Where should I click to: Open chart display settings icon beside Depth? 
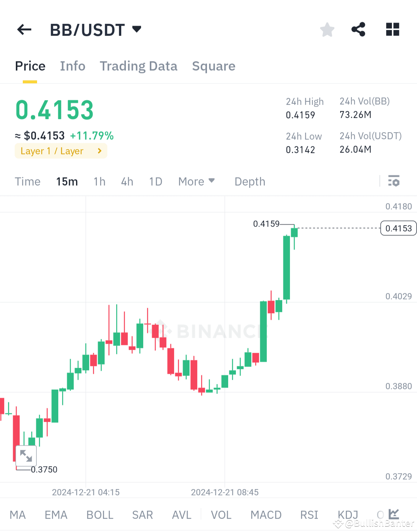(393, 181)
